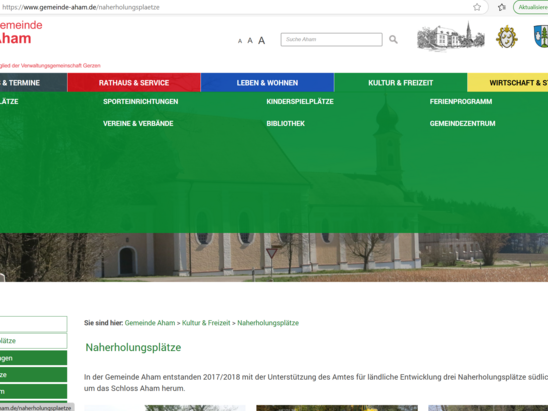
Task: Open the & Termine menu tab
Action: pos(34,82)
